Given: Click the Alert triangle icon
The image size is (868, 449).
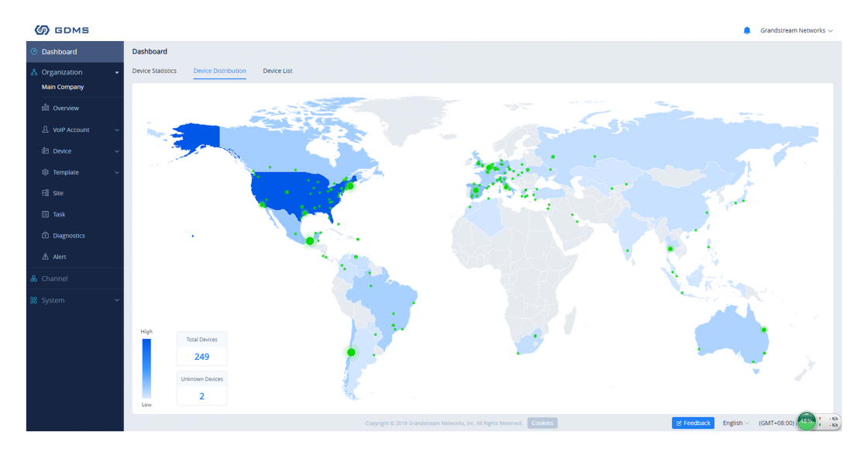Looking at the screenshot, I should 46,257.
